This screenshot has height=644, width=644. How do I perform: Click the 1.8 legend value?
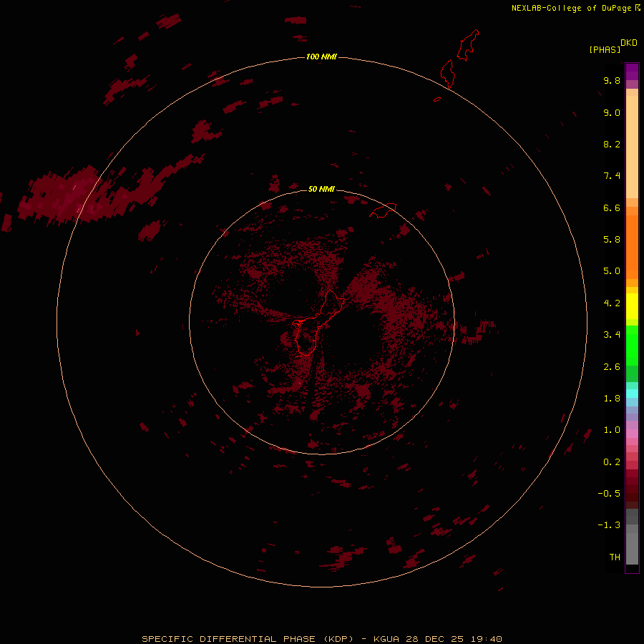tap(612, 399)
